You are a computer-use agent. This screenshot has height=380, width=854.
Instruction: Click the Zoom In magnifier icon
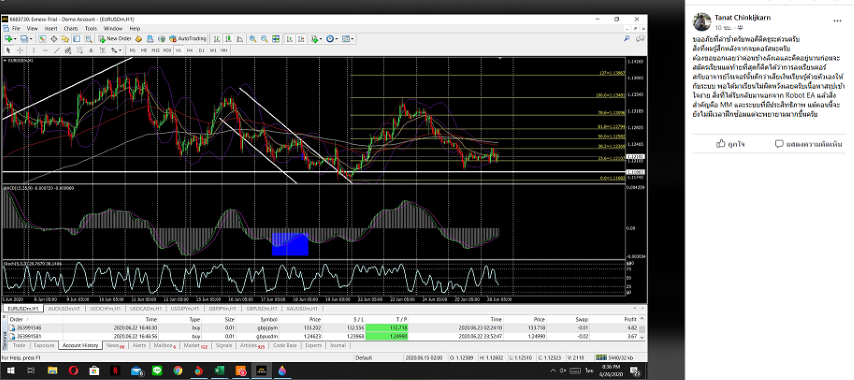point(253,39)
